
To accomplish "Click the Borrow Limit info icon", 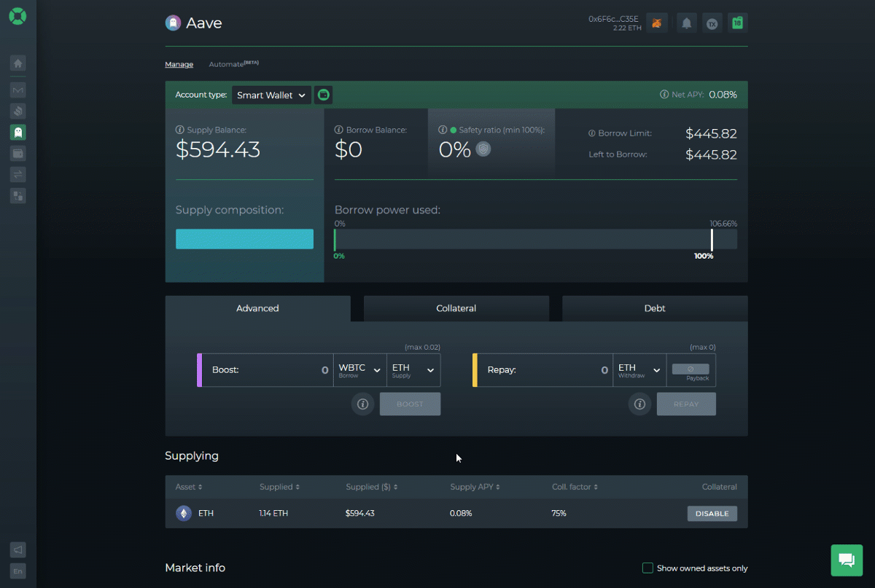I will 593,133.
